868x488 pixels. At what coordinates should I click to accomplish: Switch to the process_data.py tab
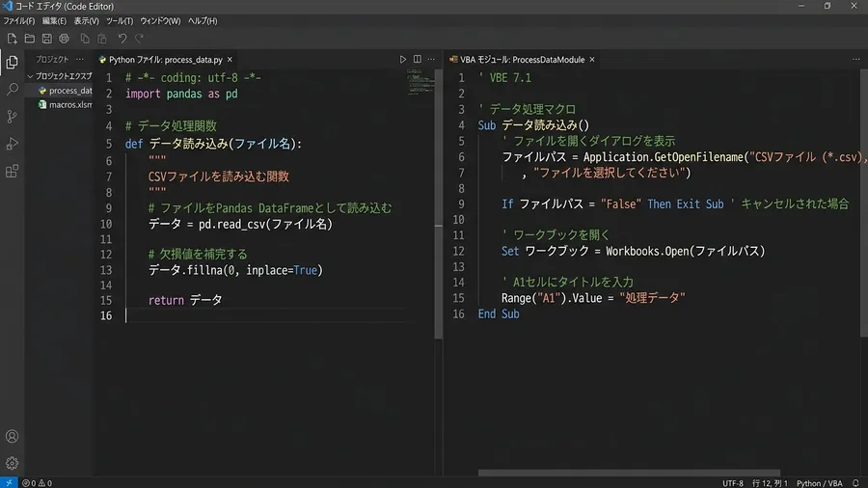166,59
